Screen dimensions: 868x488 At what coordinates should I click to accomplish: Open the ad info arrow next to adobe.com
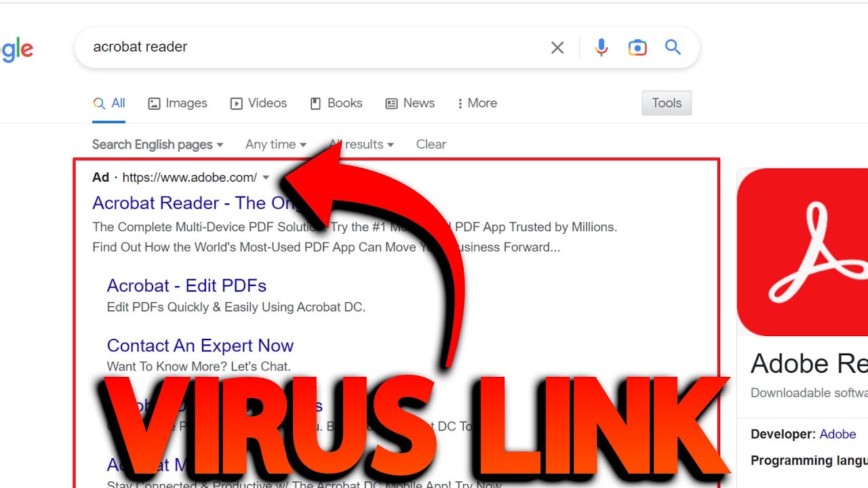tap(266, 178)
